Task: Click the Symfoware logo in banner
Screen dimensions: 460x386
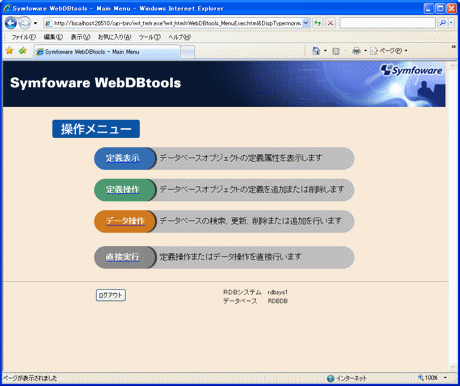Action: point(412,70)
